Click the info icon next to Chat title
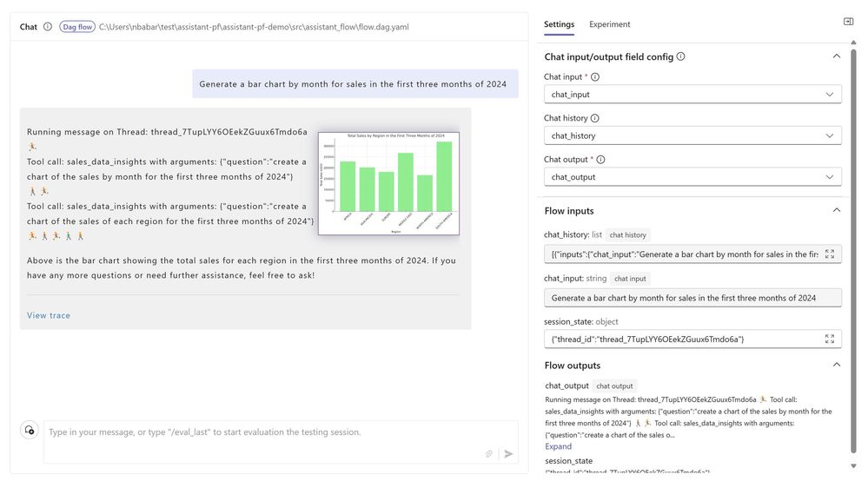Viewport: 868px width, 481px height. pyautogui.click(x=48, y=27)
